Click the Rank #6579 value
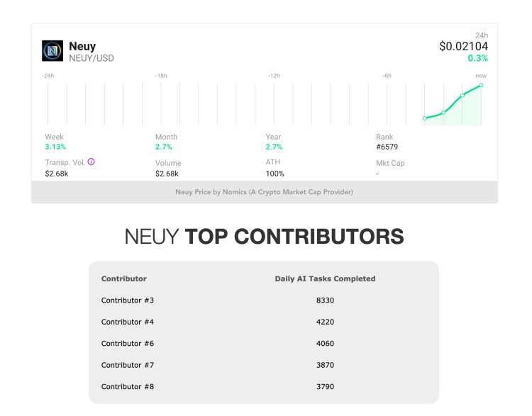Image resolution: width=532 pixels, height=416 pixels. pos(388,147)
